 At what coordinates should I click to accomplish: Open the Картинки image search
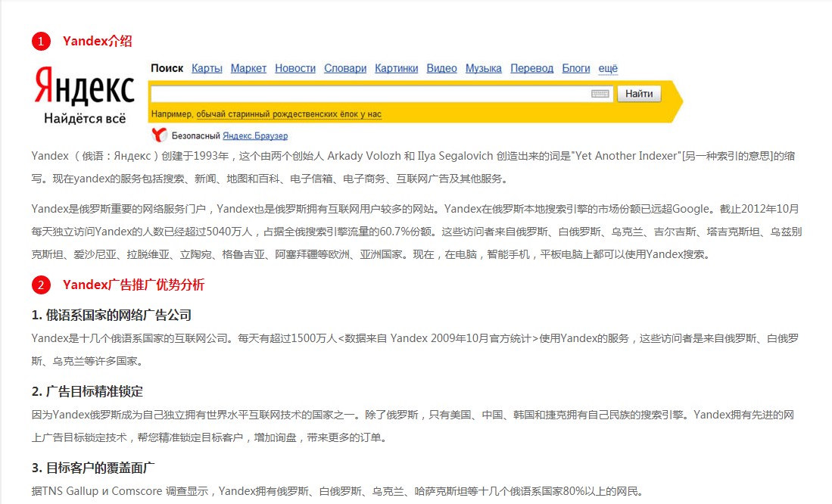[x=396, y=68]
